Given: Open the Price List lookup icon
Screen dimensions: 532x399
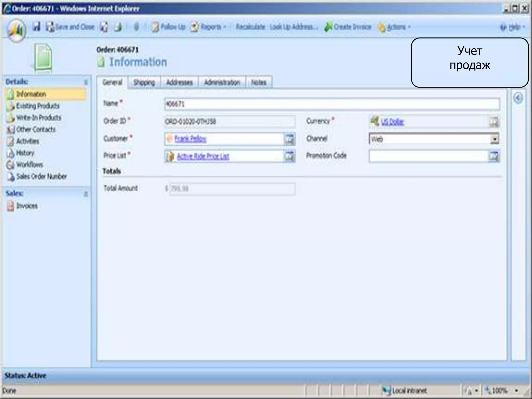Looking at the screenshot, I should [x=289, y=156].
